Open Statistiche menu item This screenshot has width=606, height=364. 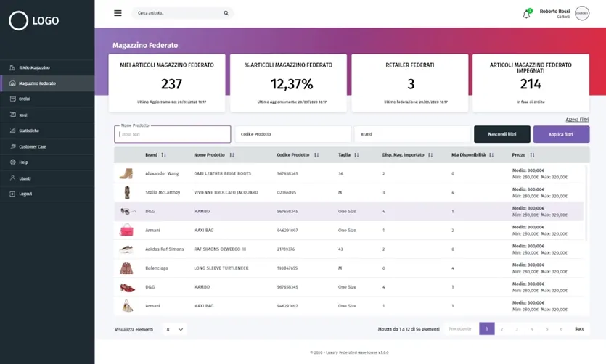coord(47,131)
